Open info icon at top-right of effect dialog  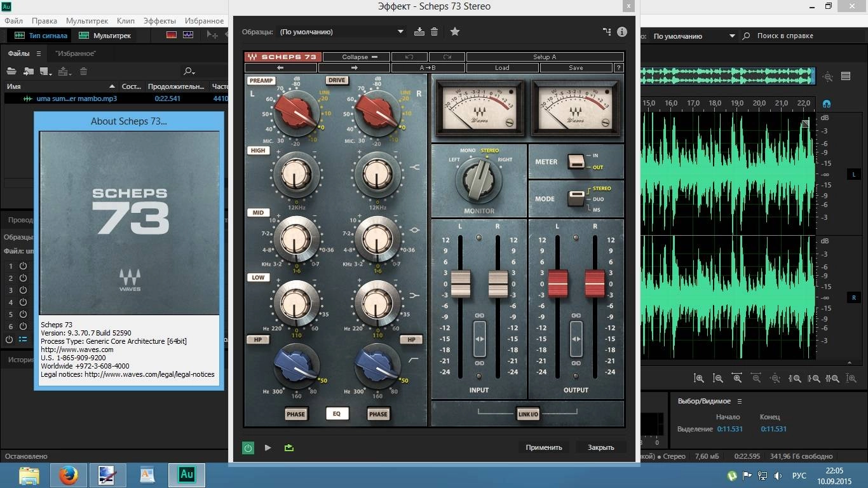click(x=622, y=32)
